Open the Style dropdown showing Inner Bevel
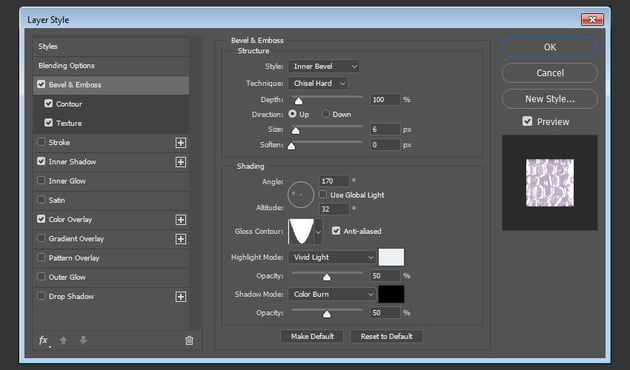This screenshot has width=630, height=370. tap(323, 66)
